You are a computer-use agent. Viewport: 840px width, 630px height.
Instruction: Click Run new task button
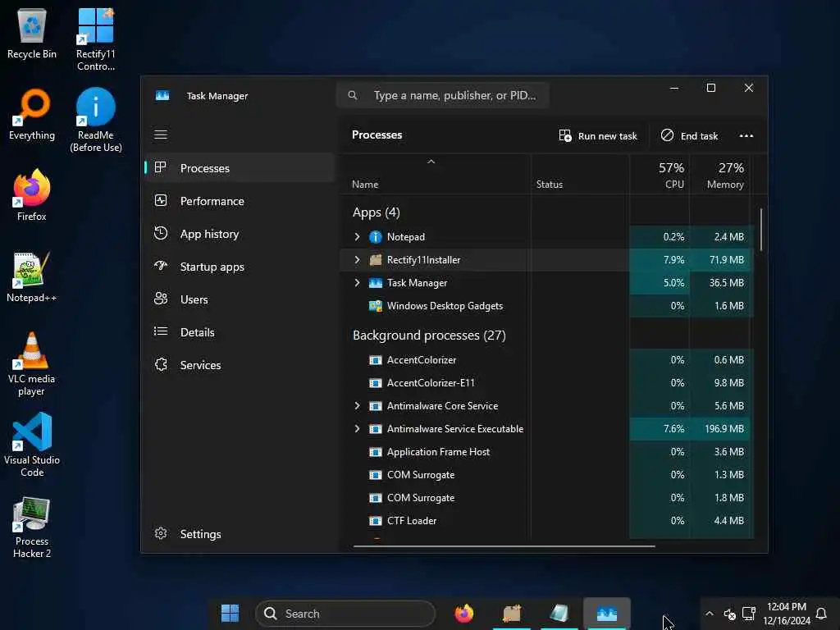(x=598, y=136)
